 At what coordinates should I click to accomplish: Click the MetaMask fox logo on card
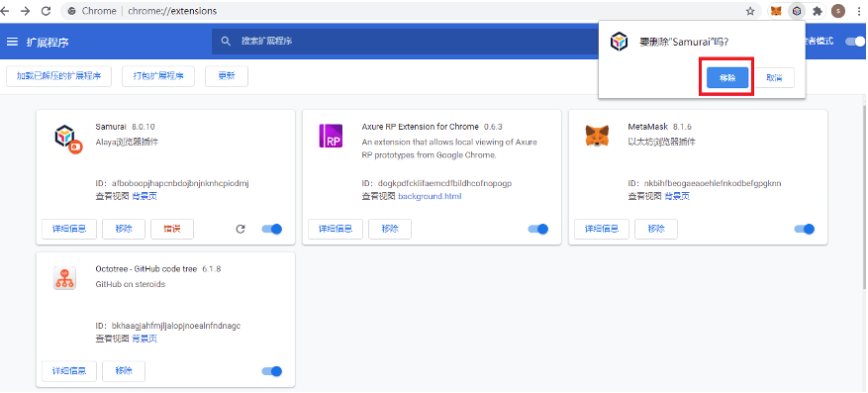coord(596,136)
